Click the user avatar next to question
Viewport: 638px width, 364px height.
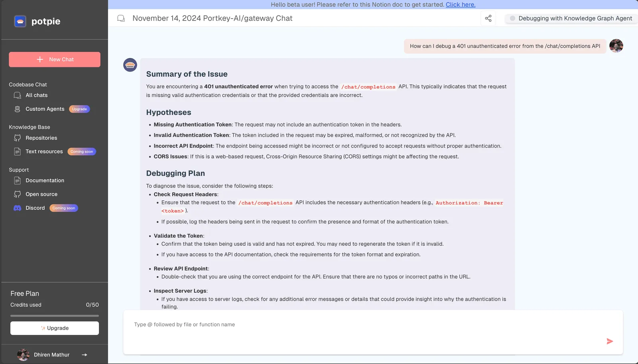tap(616, 46)
